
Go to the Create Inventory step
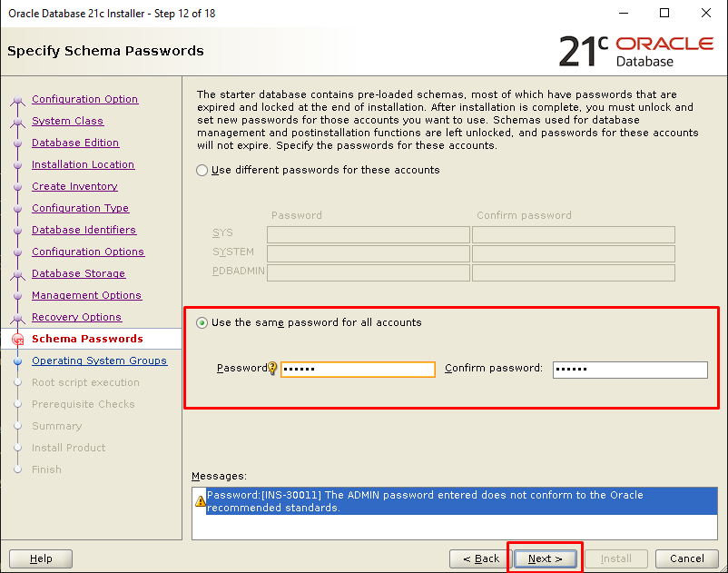pos(74,186)
